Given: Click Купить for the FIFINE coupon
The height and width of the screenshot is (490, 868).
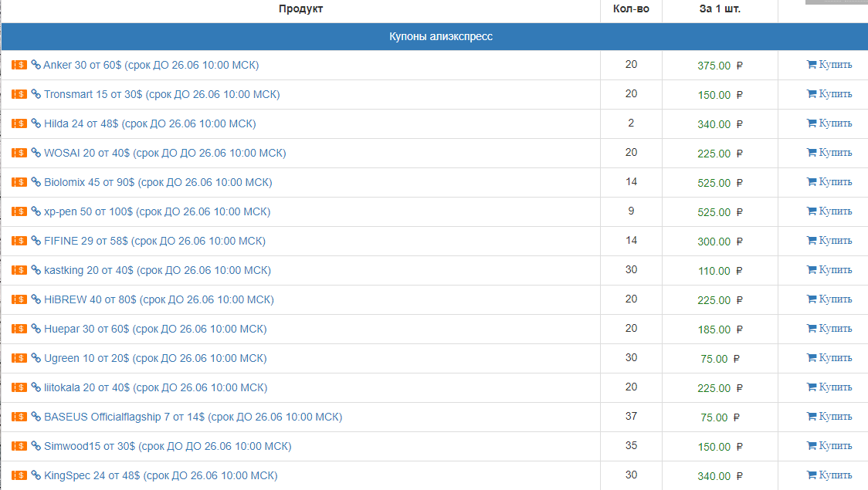Looking at the screenshot, I should point(829,240).
